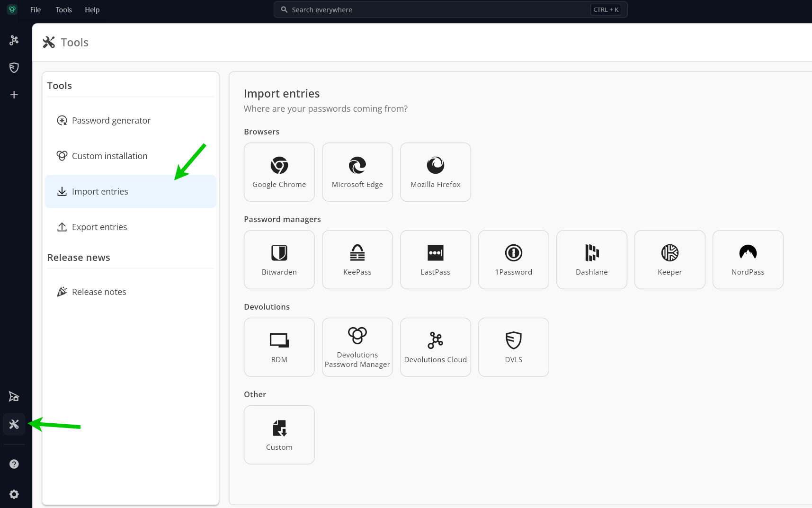The image size is (812, 508).
Task: Select Import entries in Tools list
Action: pyautogui.click(x=131, y=192)
